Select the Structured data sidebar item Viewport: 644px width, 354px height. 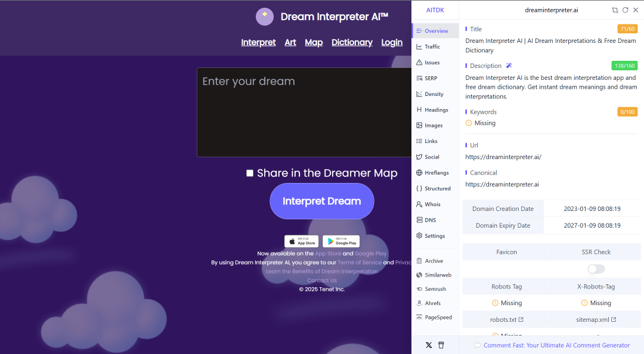(435, 188)
